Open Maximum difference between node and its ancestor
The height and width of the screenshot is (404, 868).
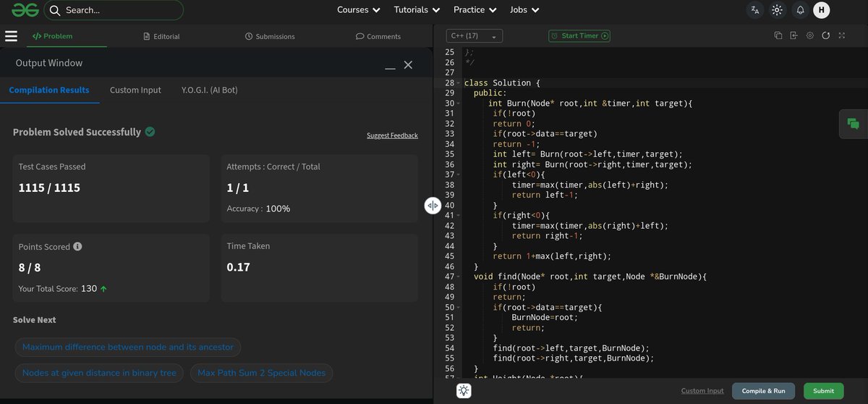[128, 347]
